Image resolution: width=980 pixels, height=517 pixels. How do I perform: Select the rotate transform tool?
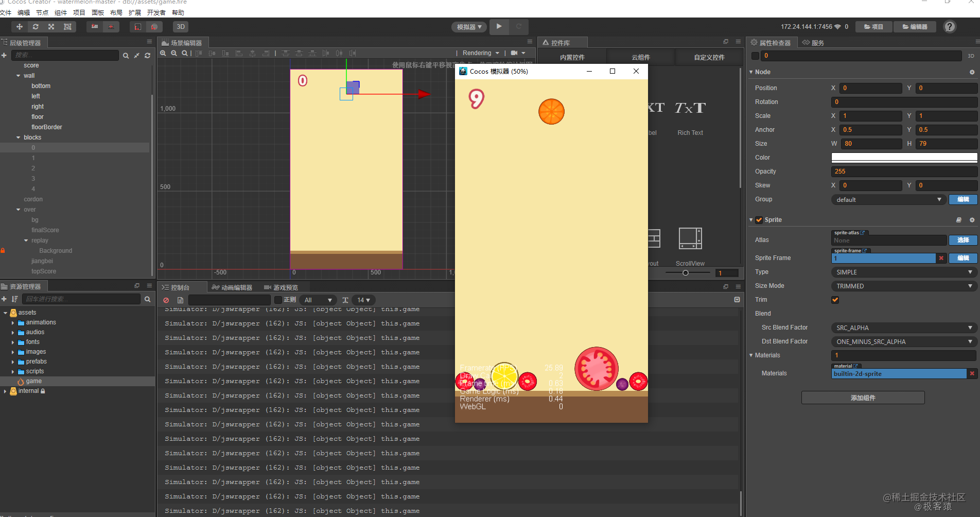coord(36,27)
